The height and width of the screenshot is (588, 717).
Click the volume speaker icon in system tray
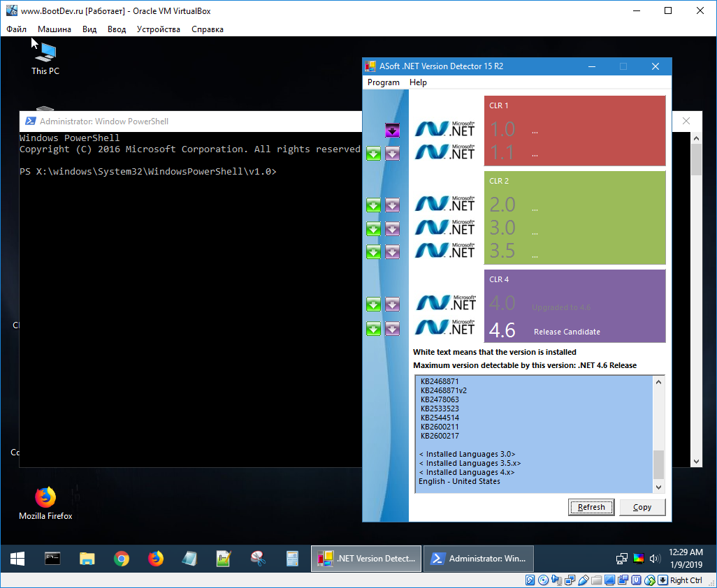click(655, 558)
